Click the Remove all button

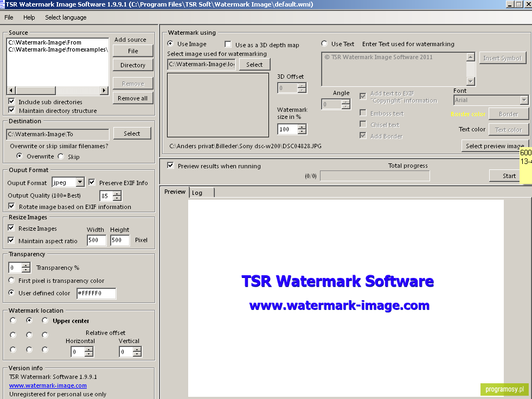coord(133,98)
